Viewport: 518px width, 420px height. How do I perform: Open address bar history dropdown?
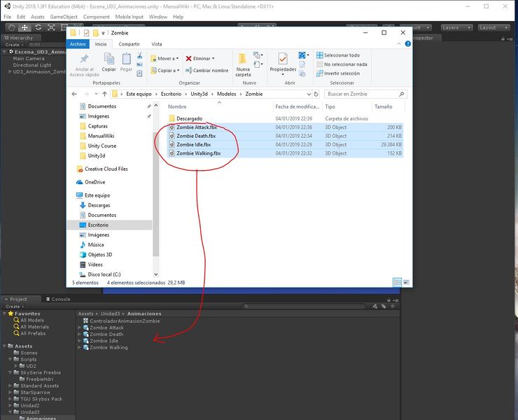click(309, 94)
